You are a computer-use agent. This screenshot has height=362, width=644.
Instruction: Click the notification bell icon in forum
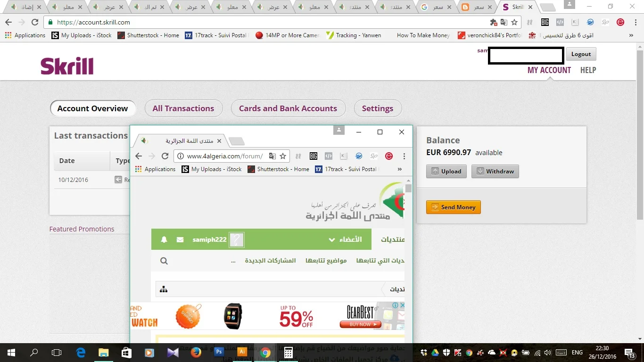(164, 239)
